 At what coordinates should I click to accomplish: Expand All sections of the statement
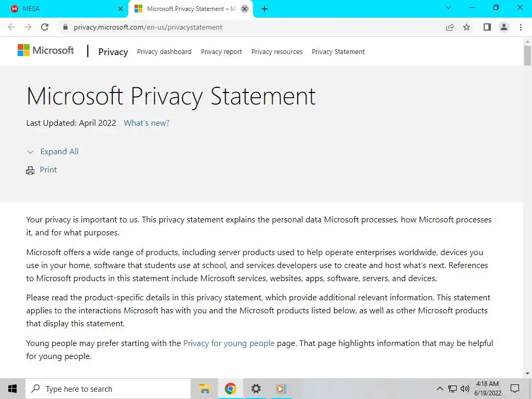(x=59, y=152)
